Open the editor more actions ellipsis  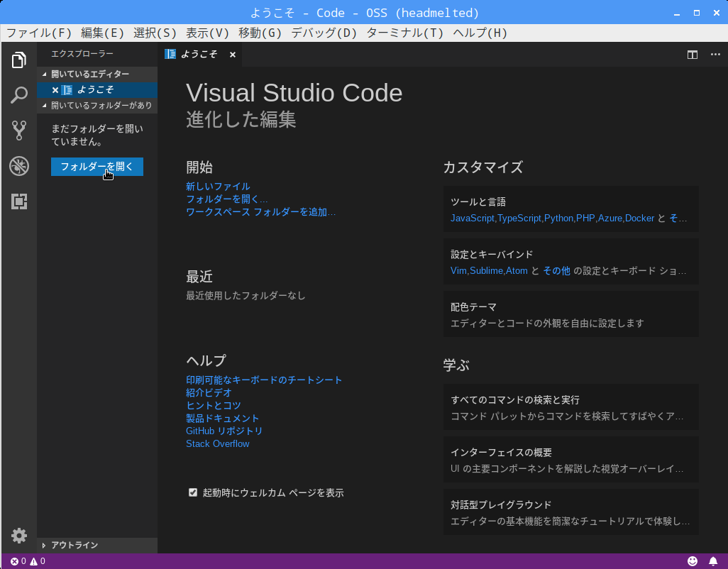pyautogui.click(x=715, y=55)
